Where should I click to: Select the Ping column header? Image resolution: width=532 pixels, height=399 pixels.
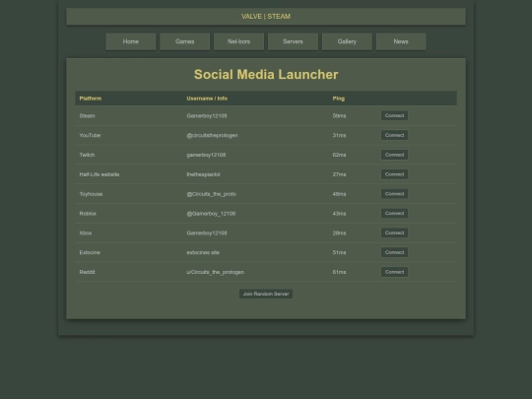pos(339,99)
